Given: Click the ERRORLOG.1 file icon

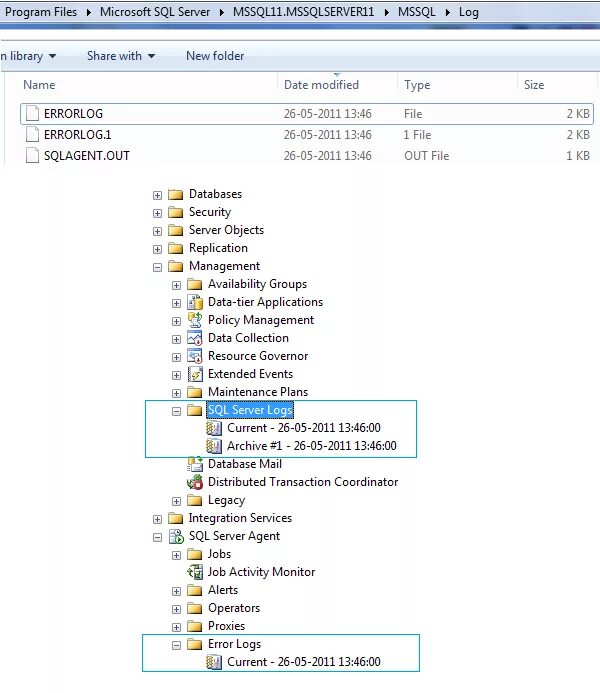Looking at the screenshot, I should coord(32,134).
